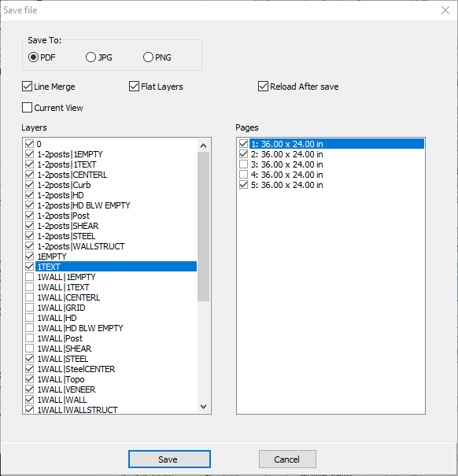458x476 pixels.
Task: Uncheck the 1-2posts|Curb layer
Action: pos(29,185)
